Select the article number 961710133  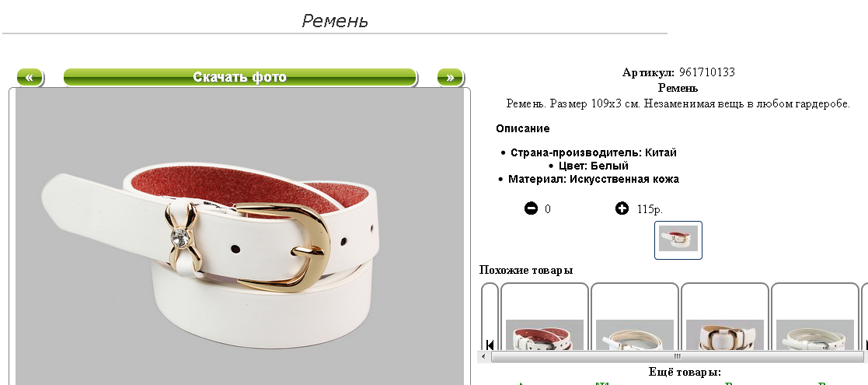click(x=707, y=72)
